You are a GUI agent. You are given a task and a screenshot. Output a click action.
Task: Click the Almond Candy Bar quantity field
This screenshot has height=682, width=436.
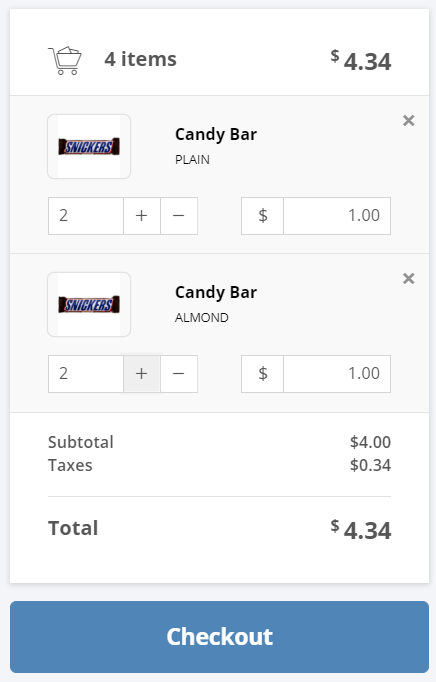click(x=86, y=374)
